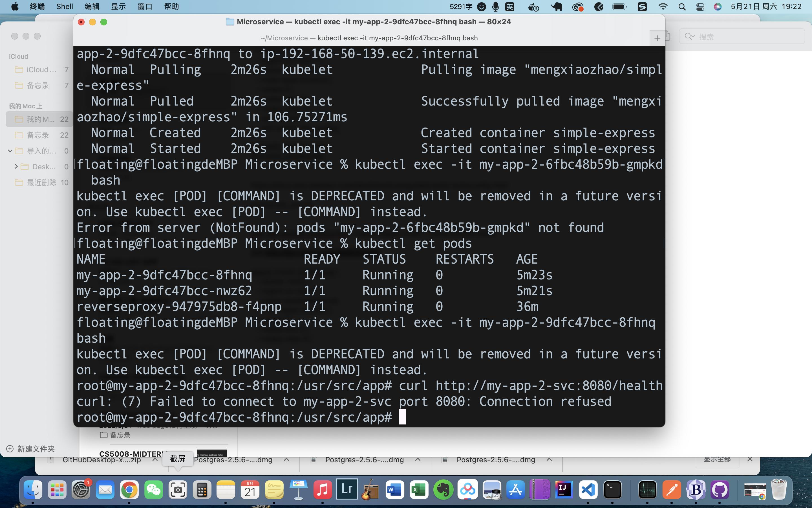
Task: Open Spotlight search from menu bar
Action: [x=682, y=7]
